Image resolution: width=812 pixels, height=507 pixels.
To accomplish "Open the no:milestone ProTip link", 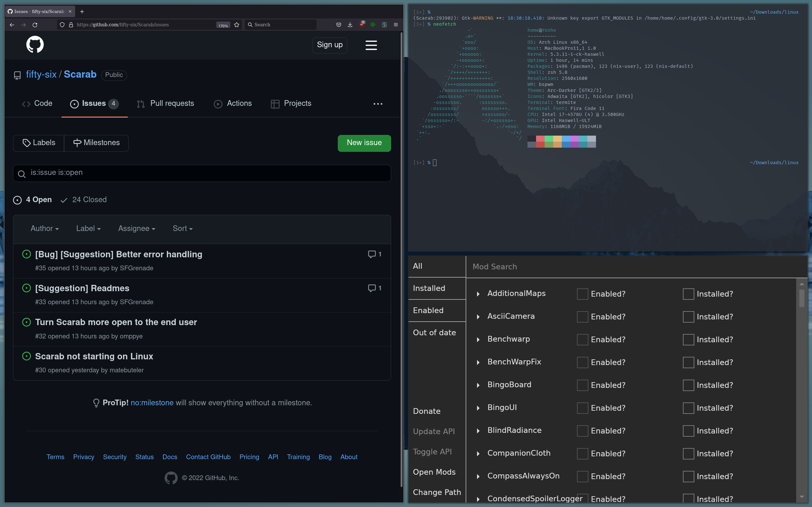I will [x=152, y=402].
